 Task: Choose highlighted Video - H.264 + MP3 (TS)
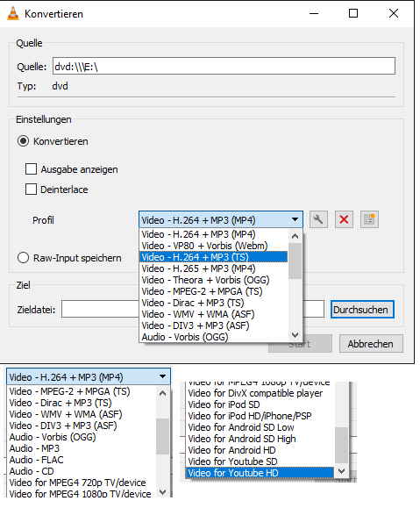coord(213,257)
